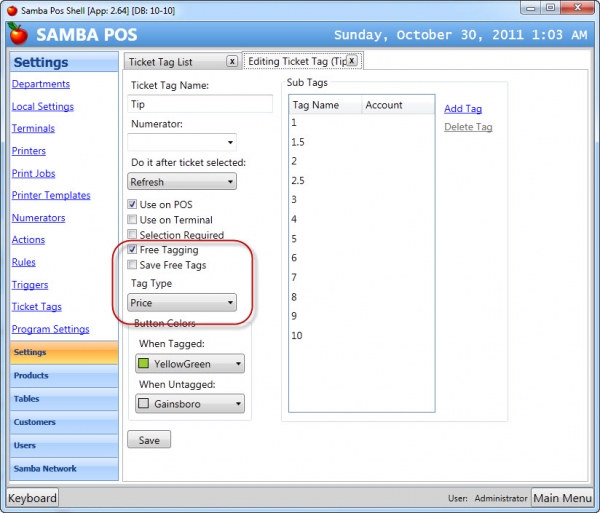Maximize the Samba Pos Shell window
The image size is (600, 513).
click(550, 8)
